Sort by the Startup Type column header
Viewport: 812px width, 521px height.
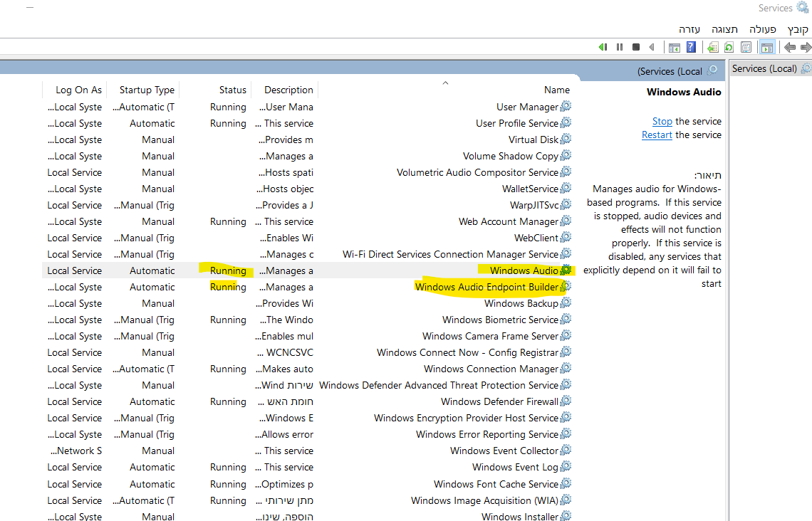coord(147,90)
